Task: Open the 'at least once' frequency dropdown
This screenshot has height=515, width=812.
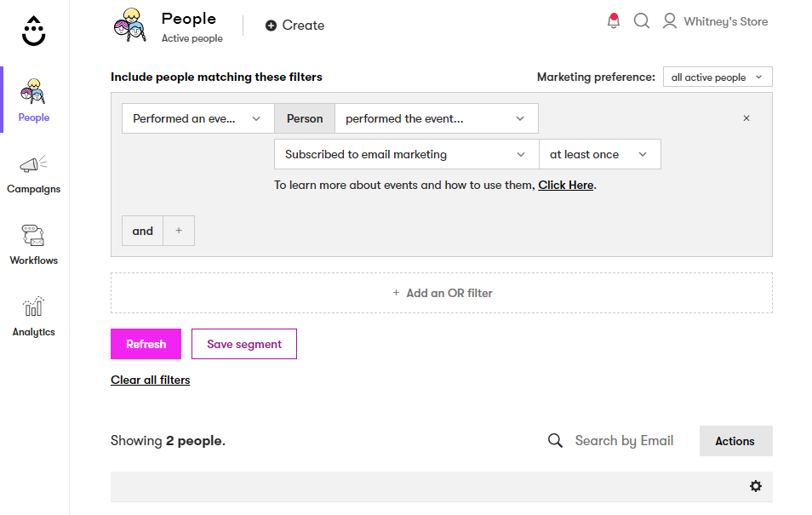Action: tap(599, 154)
